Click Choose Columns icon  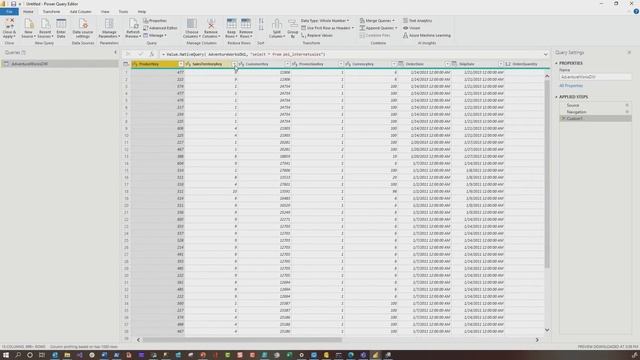191,24
